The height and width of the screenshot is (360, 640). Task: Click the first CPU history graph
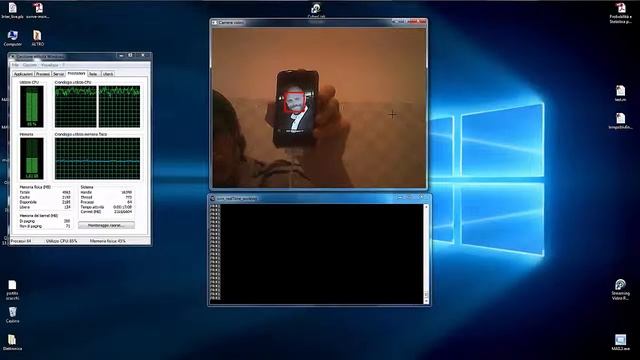click(x=76, y=106)
